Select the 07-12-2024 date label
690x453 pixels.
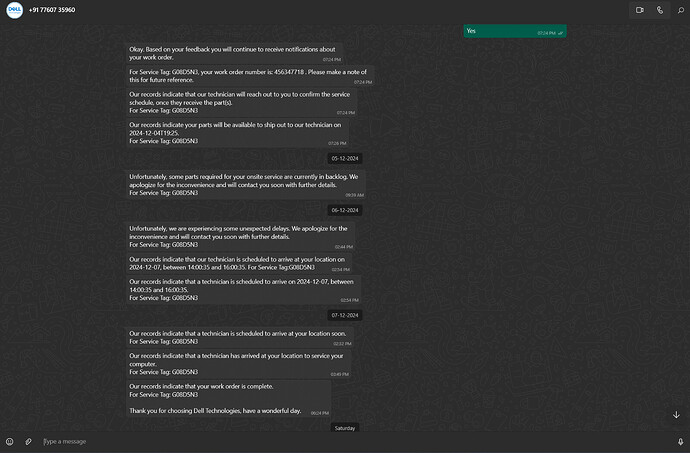tap(345, 315)
